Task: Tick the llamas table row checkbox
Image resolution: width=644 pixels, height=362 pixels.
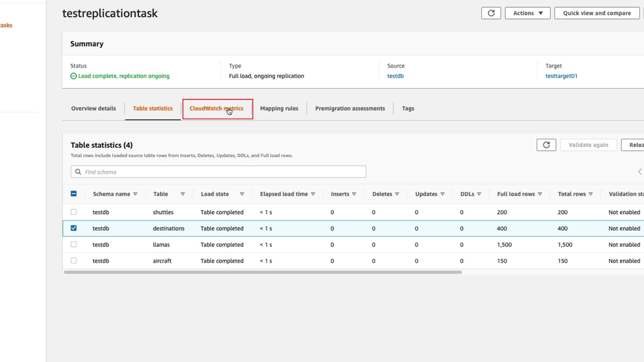Action: pos(73,244)
